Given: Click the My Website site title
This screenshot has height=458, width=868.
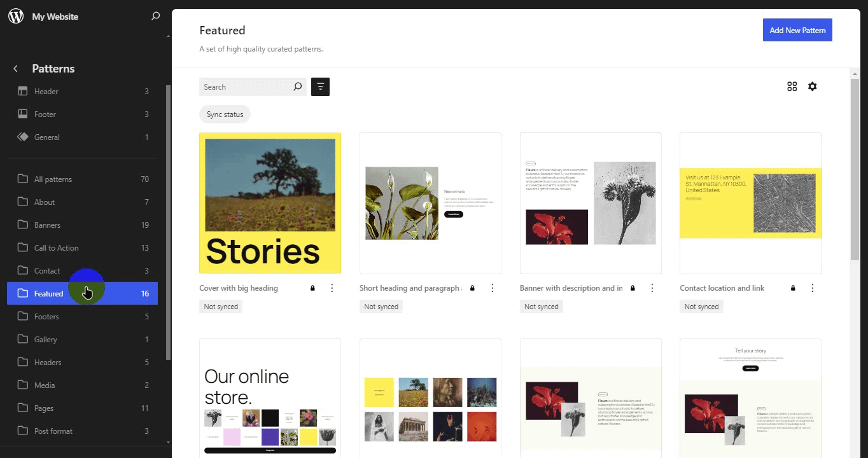Looking at the screenshot, I should pos(55,17).
